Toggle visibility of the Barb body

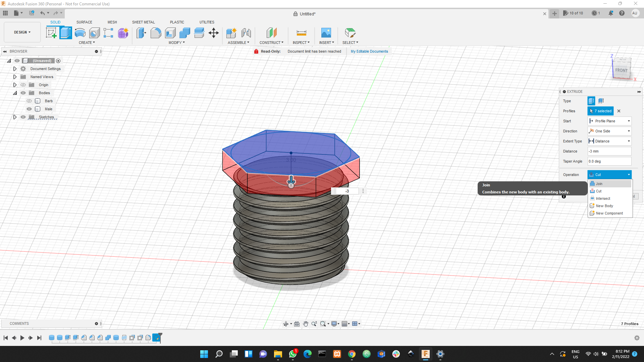[29, 101]
